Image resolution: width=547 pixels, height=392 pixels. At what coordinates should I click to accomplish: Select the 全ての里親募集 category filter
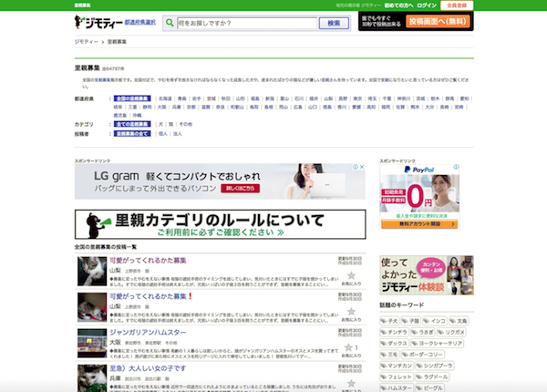click(x=134, y=122)
